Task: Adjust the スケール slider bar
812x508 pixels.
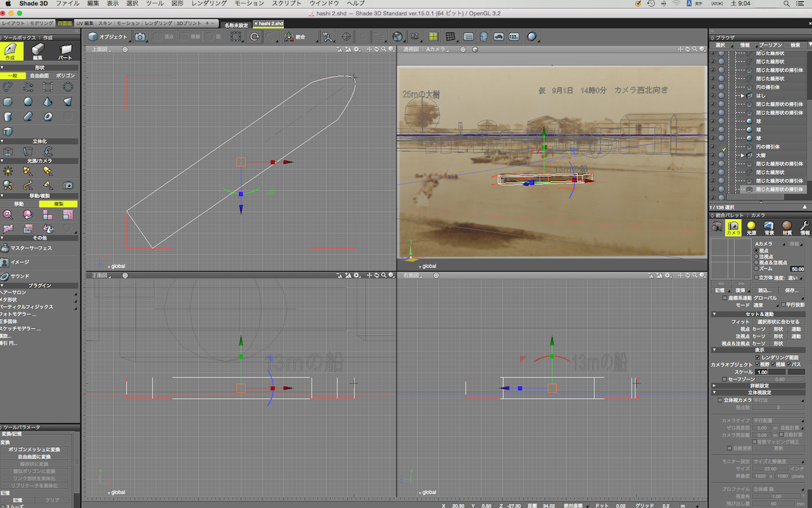Action: coord(787,372)
